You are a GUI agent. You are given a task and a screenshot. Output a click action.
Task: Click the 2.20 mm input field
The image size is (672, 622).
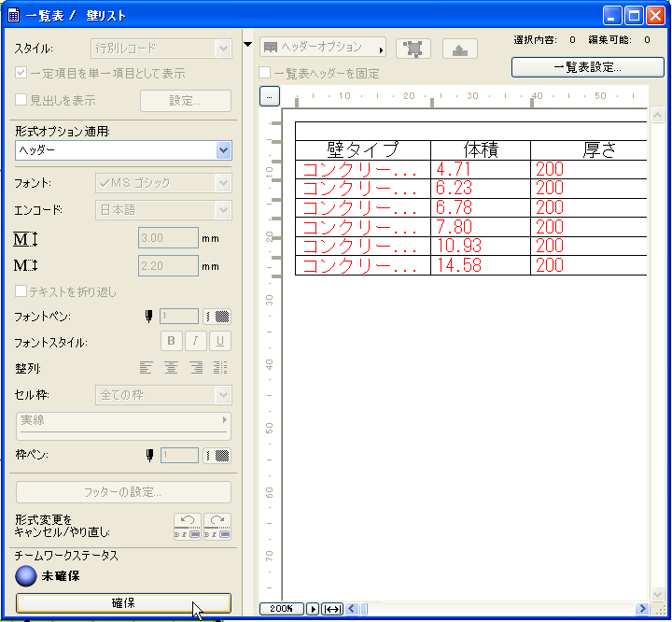(x=168, y=265)
